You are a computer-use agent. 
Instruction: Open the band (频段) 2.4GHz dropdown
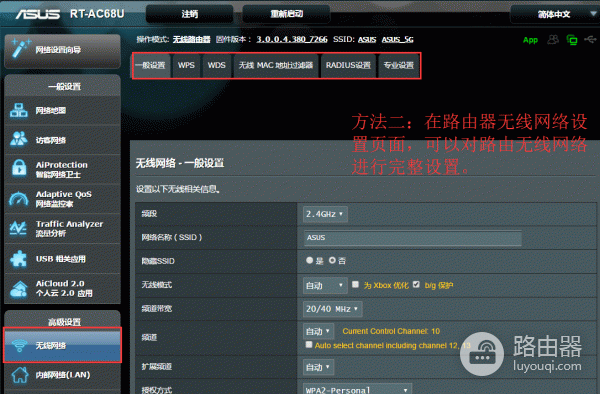[325, 214]
